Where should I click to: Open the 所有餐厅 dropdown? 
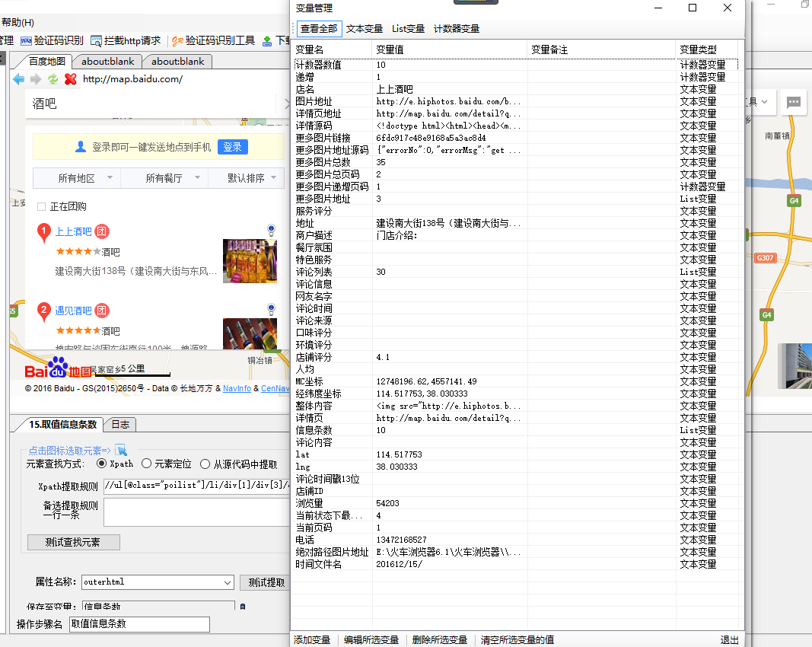[164, 178]
